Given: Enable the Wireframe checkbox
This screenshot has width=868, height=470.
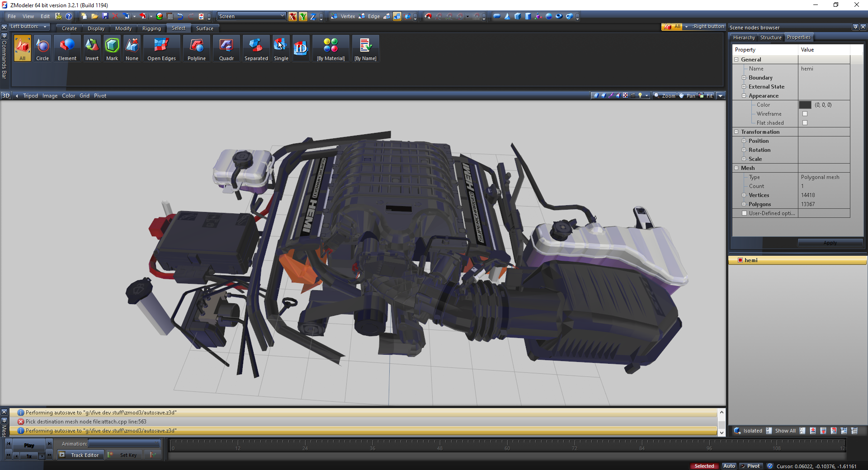Looking at the screenshot, I should click(x=805, y=114).
